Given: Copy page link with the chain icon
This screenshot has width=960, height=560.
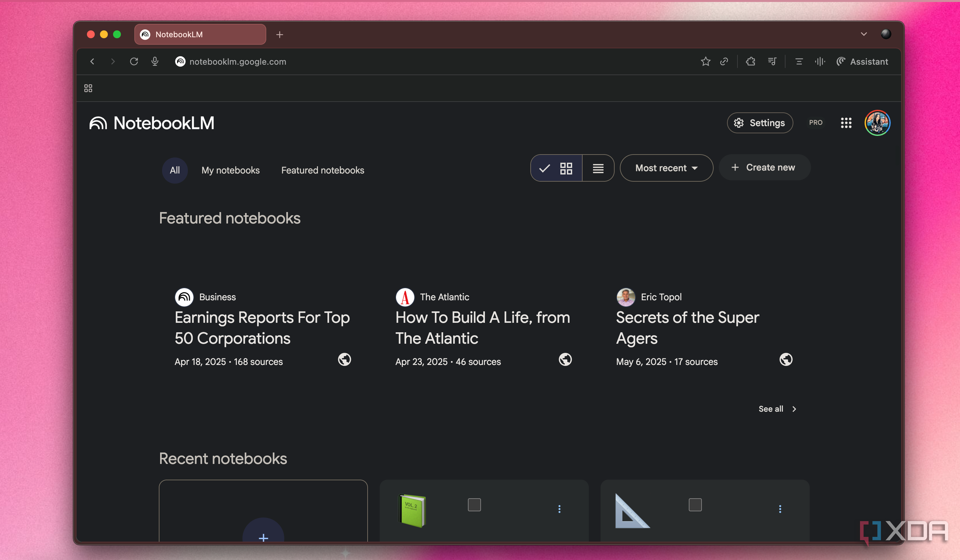Looking at the screenshot, I should point(724,61).
